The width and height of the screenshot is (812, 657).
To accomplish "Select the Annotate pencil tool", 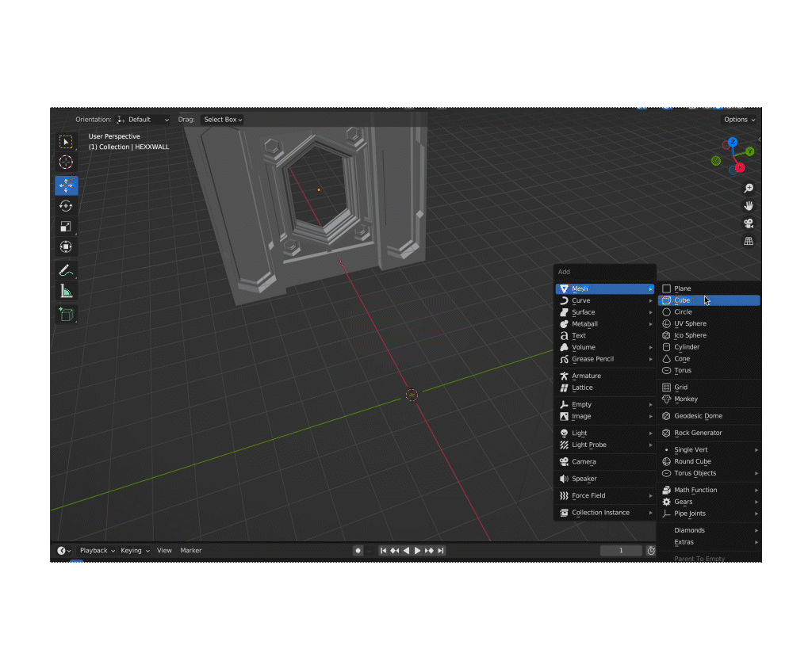I will tap(67, 270).
